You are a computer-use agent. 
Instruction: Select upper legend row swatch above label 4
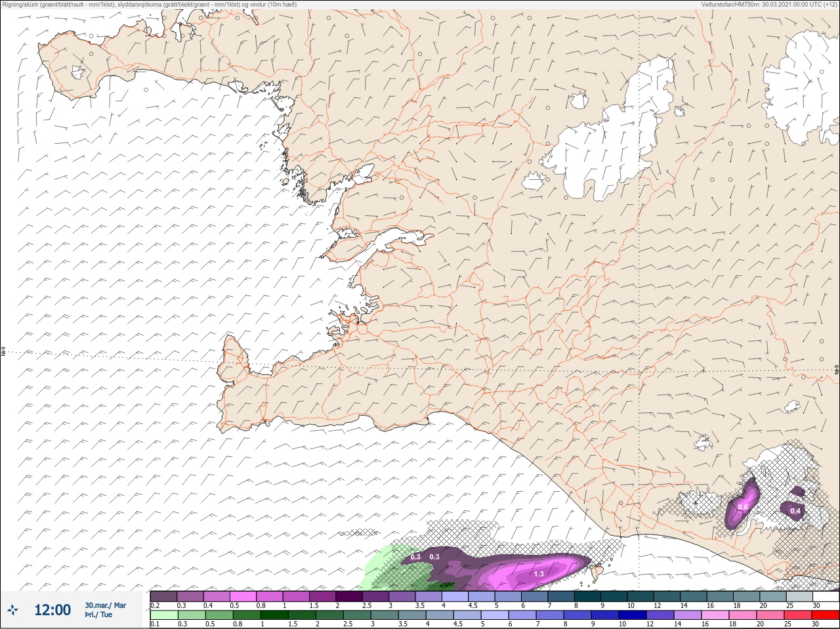pos(455,596)
